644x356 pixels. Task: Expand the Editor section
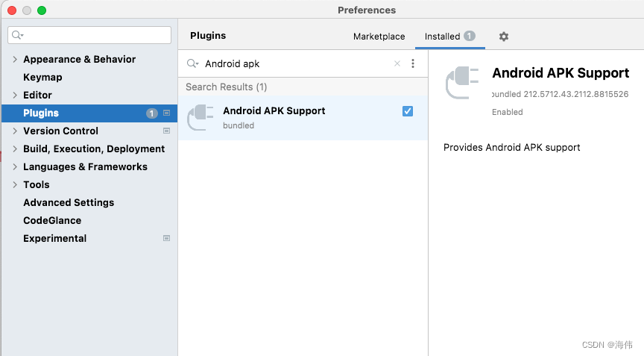(x=15, y=95)
